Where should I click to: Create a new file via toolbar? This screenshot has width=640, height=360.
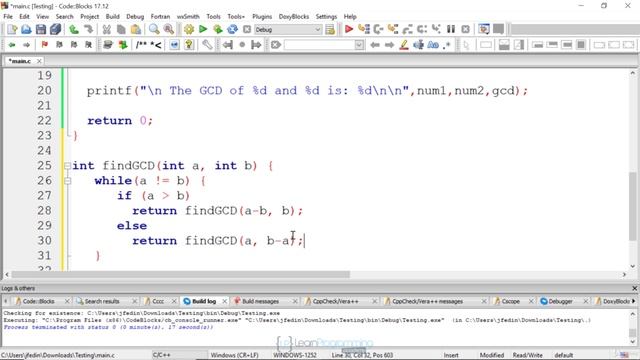click(x=12, y=29)
